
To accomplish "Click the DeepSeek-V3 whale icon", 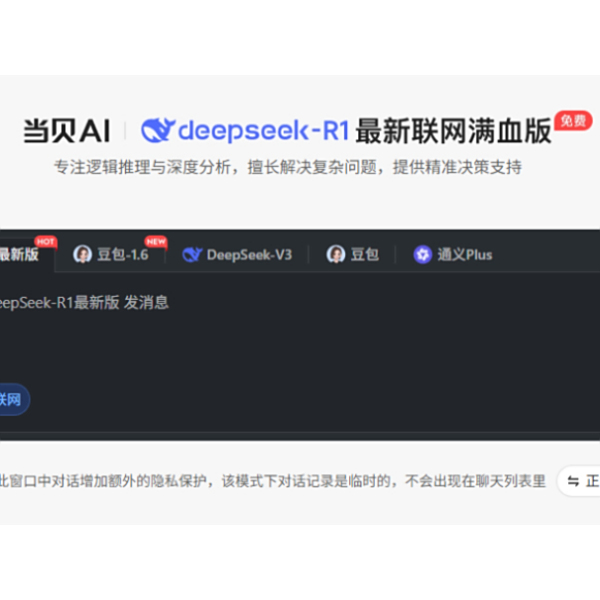I will tap(192, 254).
